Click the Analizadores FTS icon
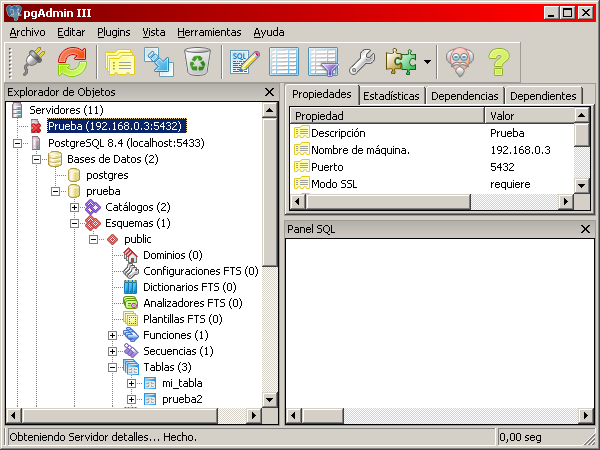 [130, 303]
